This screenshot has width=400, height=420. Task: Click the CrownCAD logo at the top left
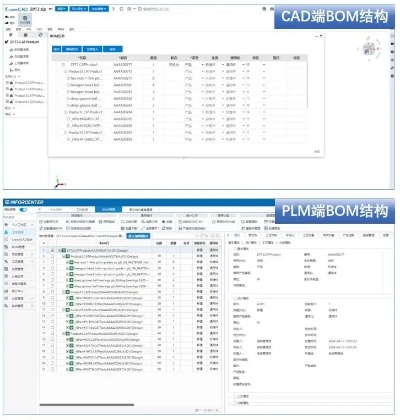[16, 9]
